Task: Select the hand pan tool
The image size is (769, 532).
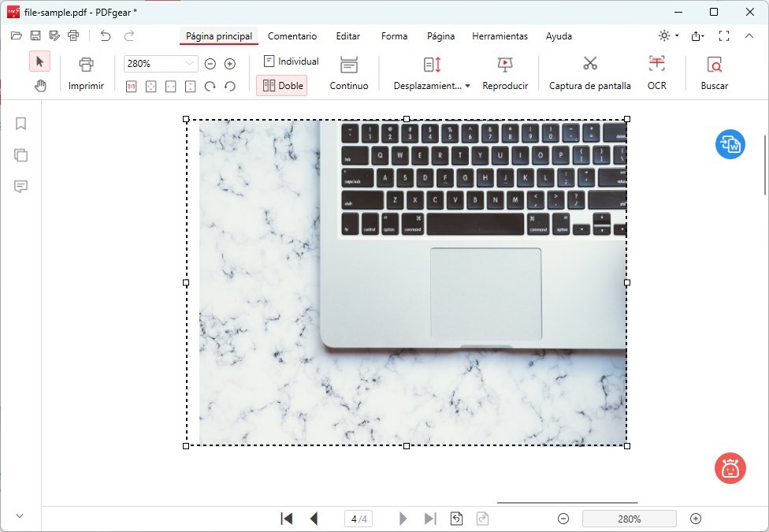Action: 39,85
